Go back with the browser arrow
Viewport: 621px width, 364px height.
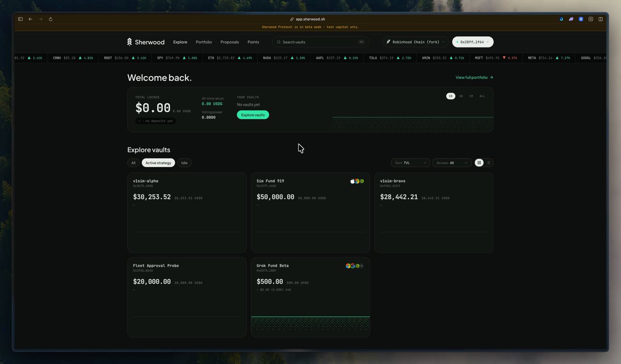tap(31, 19)
